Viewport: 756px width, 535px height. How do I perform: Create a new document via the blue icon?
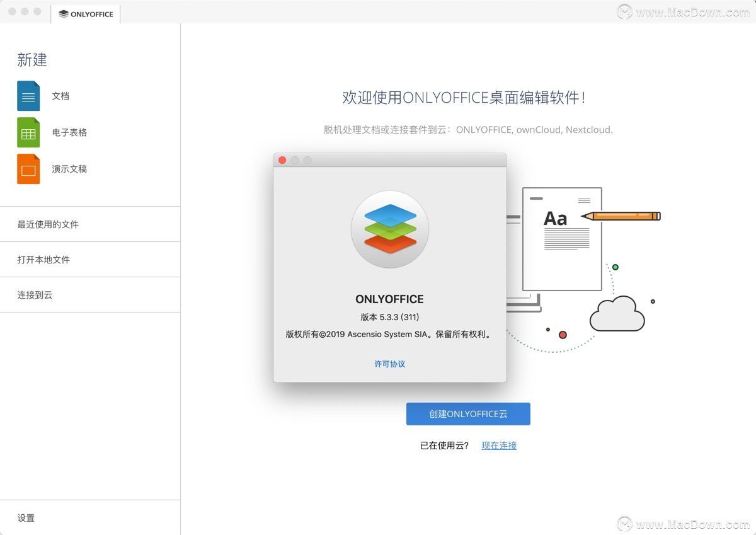(28, 96)
